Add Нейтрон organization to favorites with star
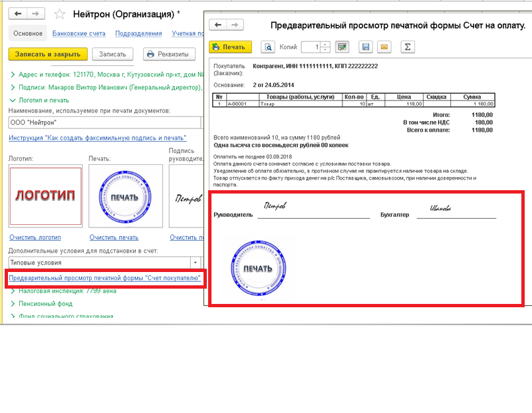Viewport: 532px width, 413px height. pyautogui.click(x=59, y=14)
